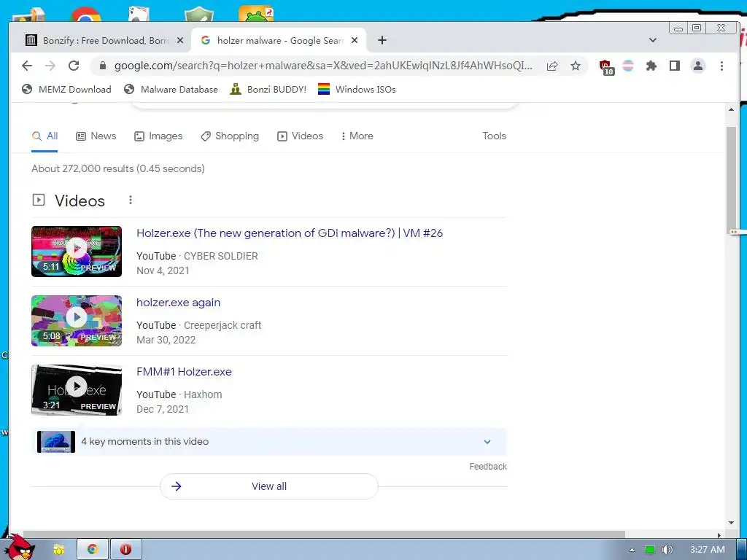Click the key moments preview thumbnail
747x560 pixels.
click(x=56, y=441)
